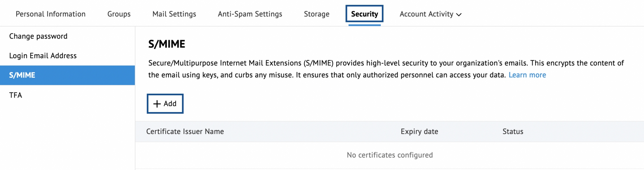
Task: Click the S/MIME page heading
Action: 166,44
